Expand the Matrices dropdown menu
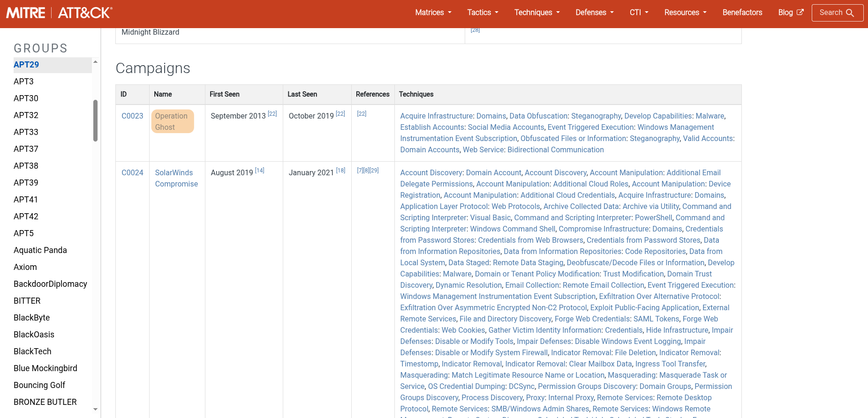Screen dimensions: 868x418 point(433,13)
